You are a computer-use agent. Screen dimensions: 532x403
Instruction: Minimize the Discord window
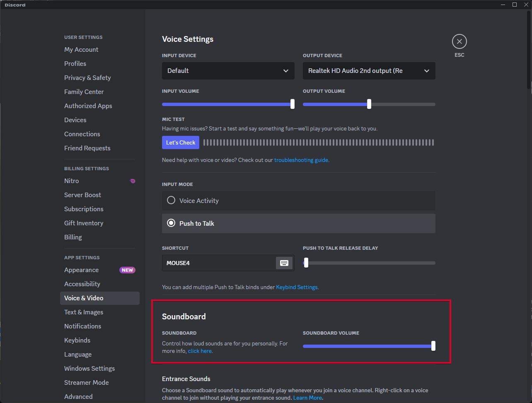click(x=503, y=5)
